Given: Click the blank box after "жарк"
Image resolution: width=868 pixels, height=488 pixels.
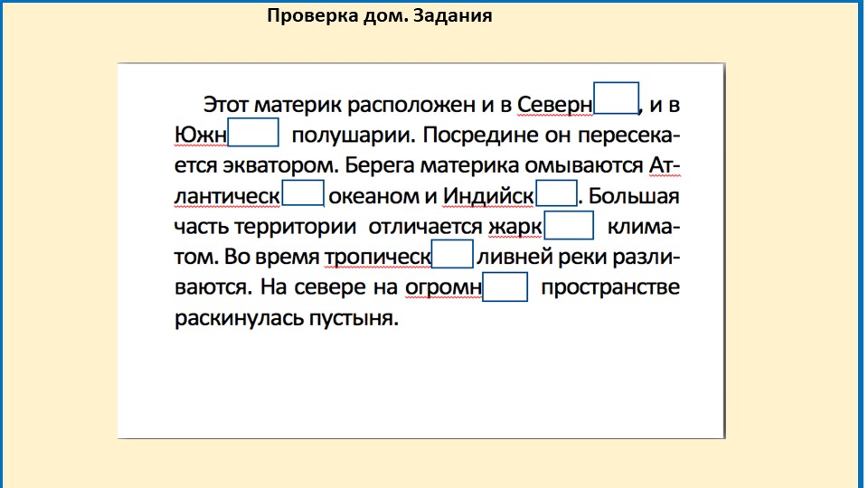Looking at the screenshot, I should [569, 225].
